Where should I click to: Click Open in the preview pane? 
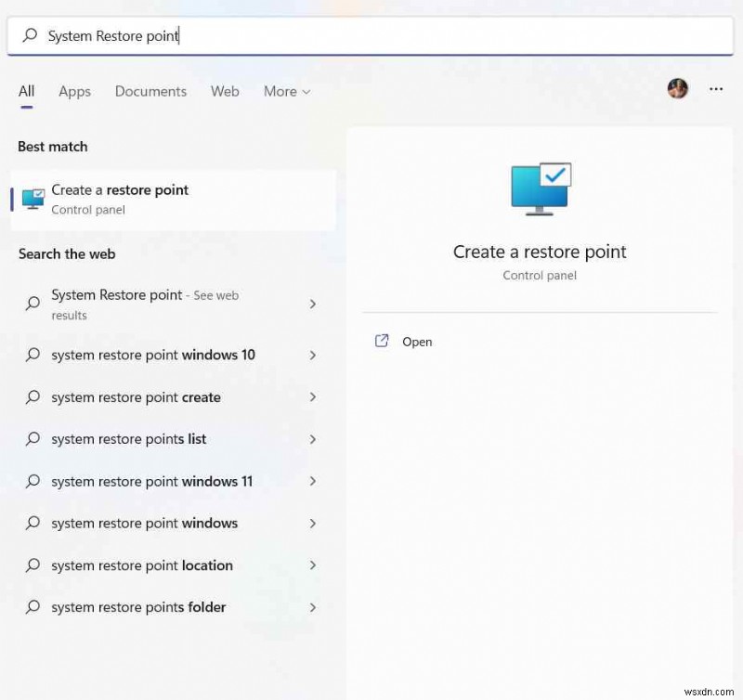[x=417, y=342]
